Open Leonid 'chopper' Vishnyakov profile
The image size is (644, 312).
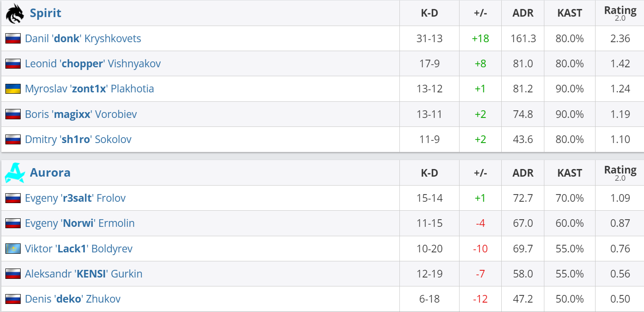tap(93, 64)
